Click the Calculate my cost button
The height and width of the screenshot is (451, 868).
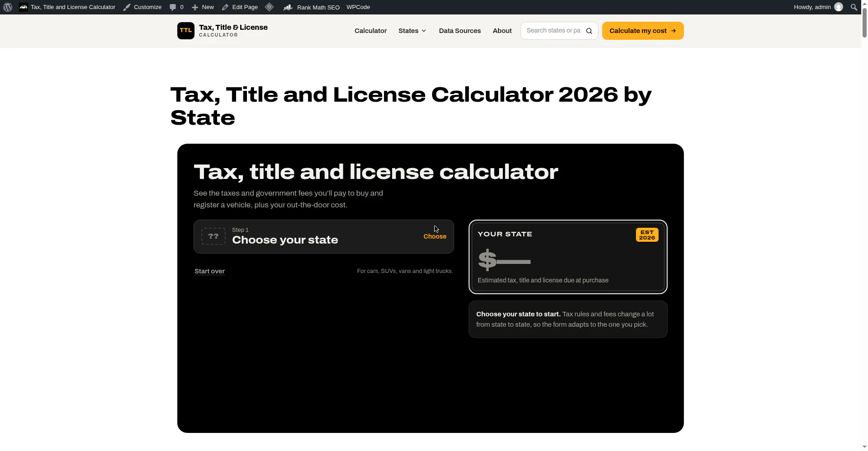click(643, 31)
